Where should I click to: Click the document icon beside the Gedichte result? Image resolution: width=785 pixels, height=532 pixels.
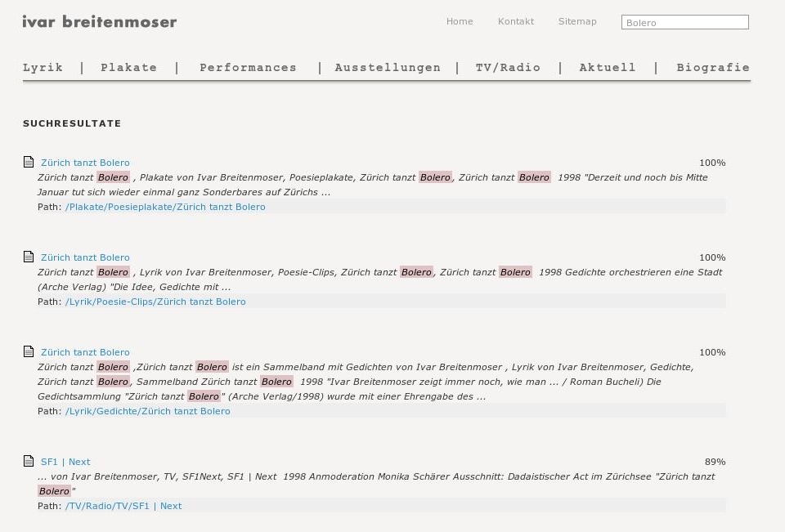click(29, 351)
